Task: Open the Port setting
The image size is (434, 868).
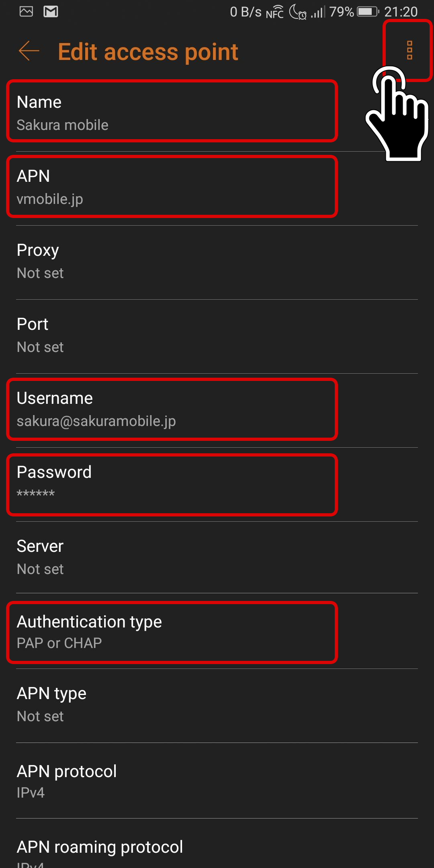Action: tap(217, 337)
